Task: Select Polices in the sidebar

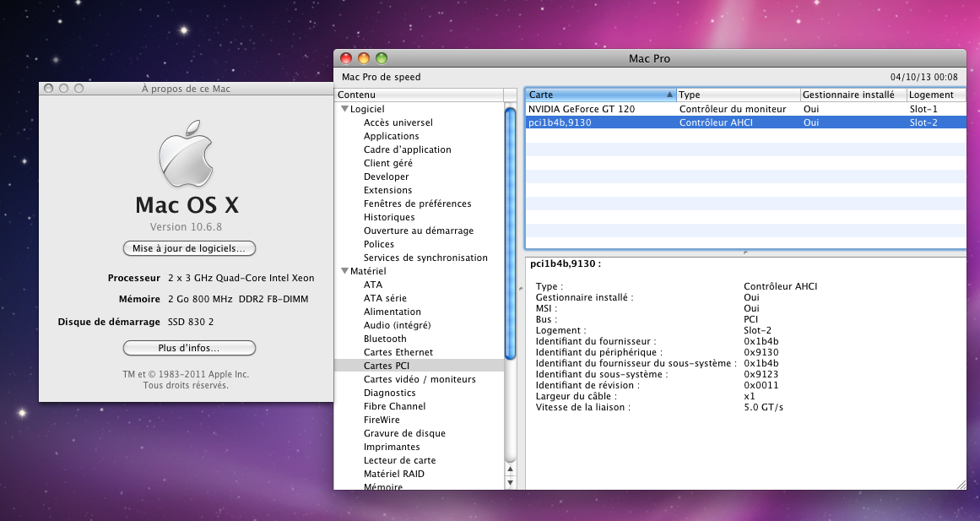Action: [x=379, y=244]
